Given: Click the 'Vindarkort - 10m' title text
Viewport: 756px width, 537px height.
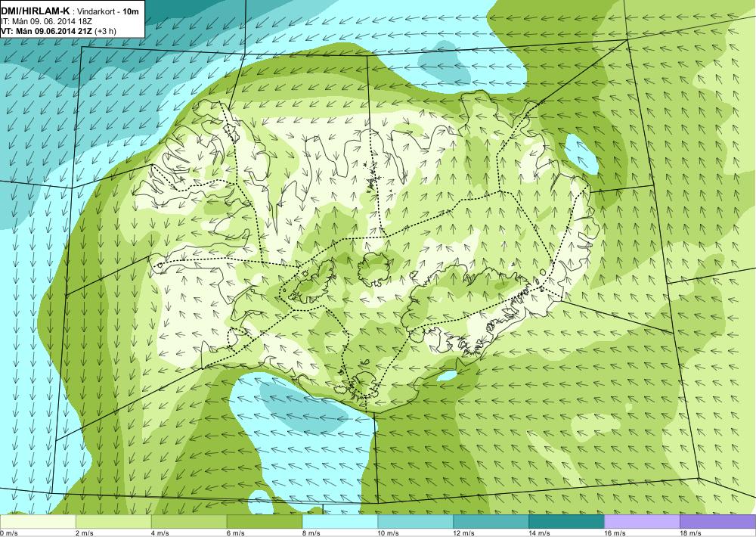Looking at the screenshot, I should click(109, 11).
